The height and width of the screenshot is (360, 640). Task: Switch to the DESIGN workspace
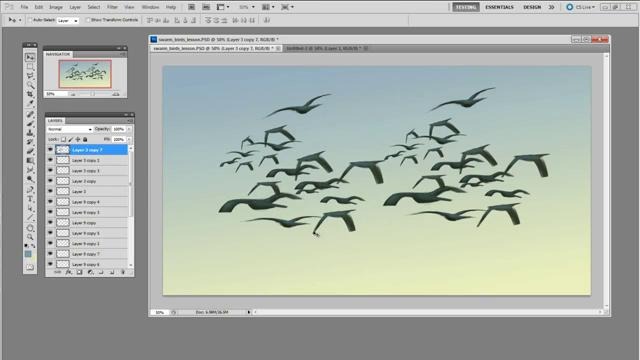pyautogui.click(x=532, y=7)
